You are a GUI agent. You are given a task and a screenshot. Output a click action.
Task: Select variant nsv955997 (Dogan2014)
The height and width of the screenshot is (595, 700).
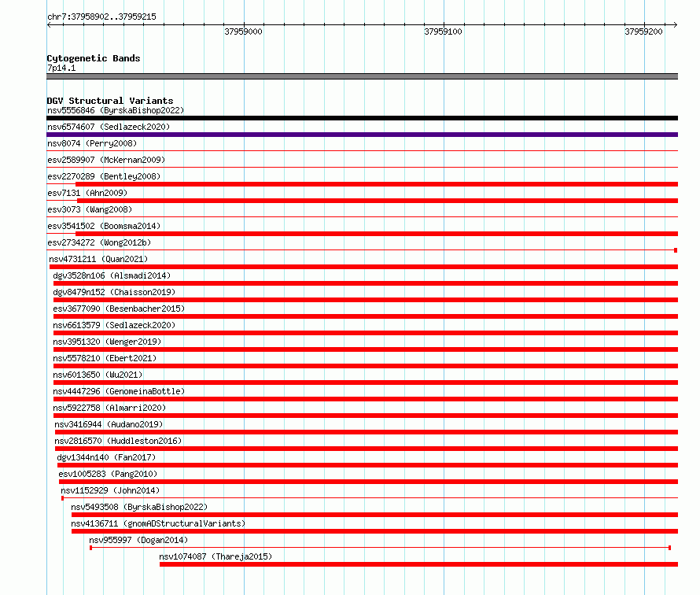[x=138, y=540]
